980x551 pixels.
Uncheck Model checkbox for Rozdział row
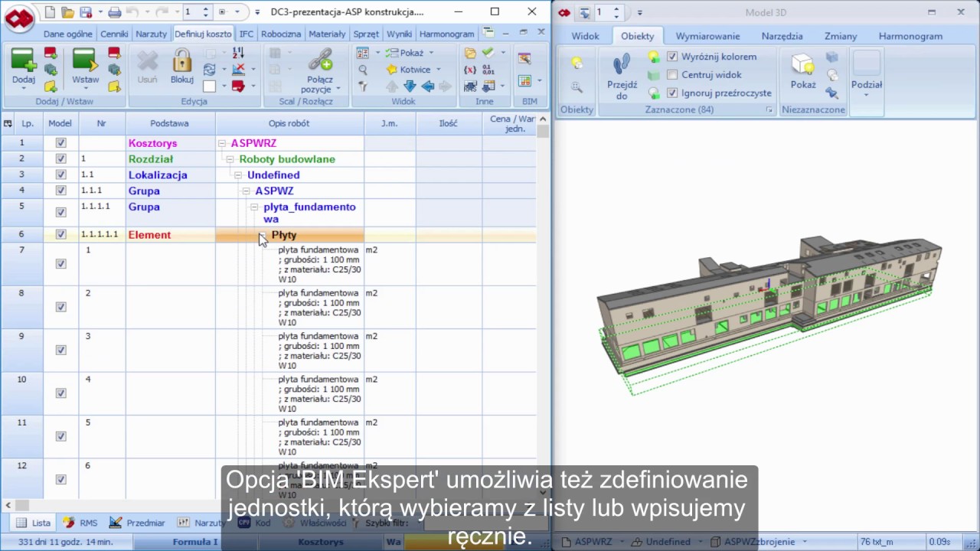tap(60, 159)
